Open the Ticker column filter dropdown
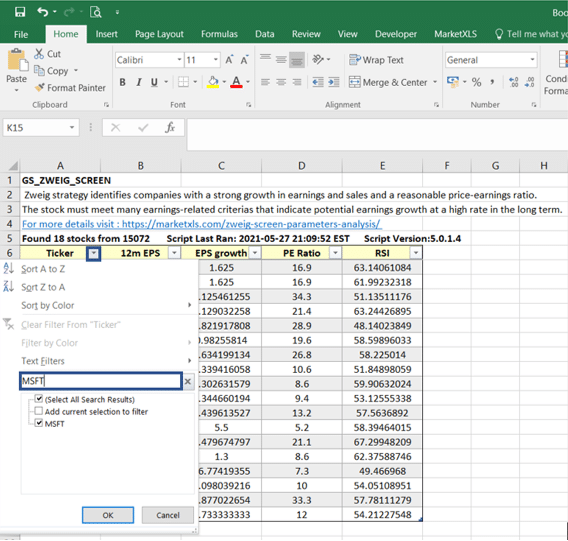This screenshot has width=568, height=541. coord(93,253)
